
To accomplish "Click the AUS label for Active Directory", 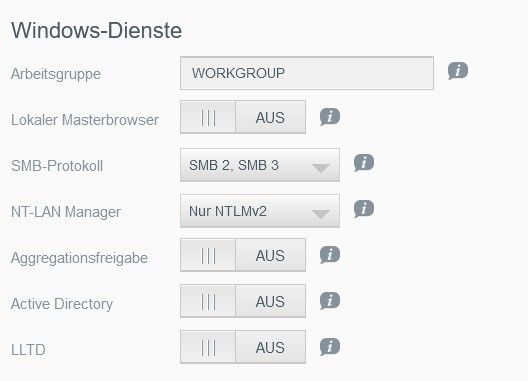I will tap(270, 301).
